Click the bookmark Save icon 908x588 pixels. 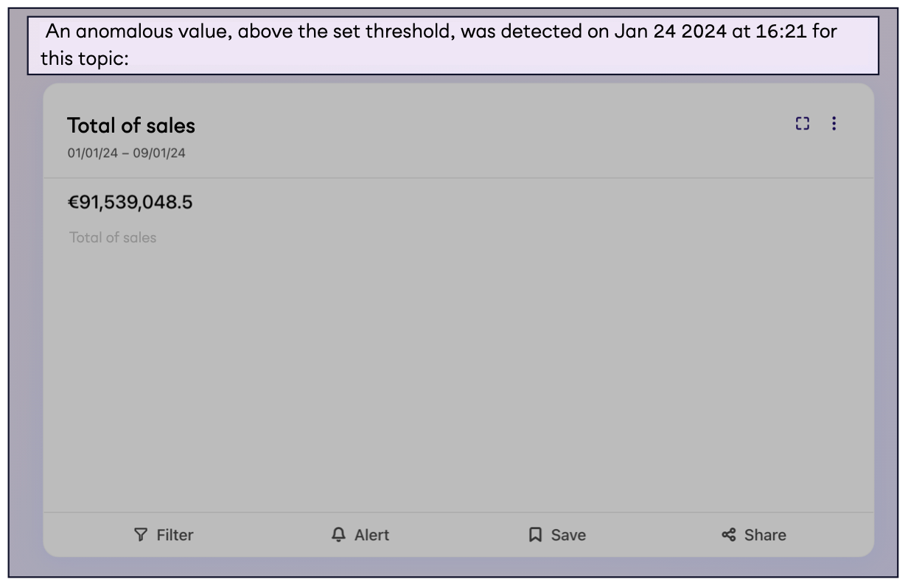coord(535,535)
